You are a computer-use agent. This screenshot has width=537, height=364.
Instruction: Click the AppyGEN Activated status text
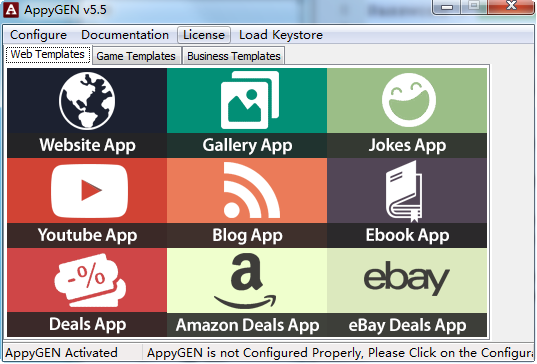pos(61,353)
